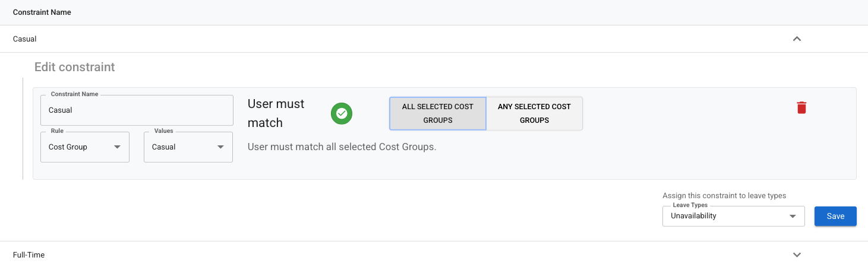Collapse the Casual constraint row chevron
868x267 pixels.
(x=797, y=39)
